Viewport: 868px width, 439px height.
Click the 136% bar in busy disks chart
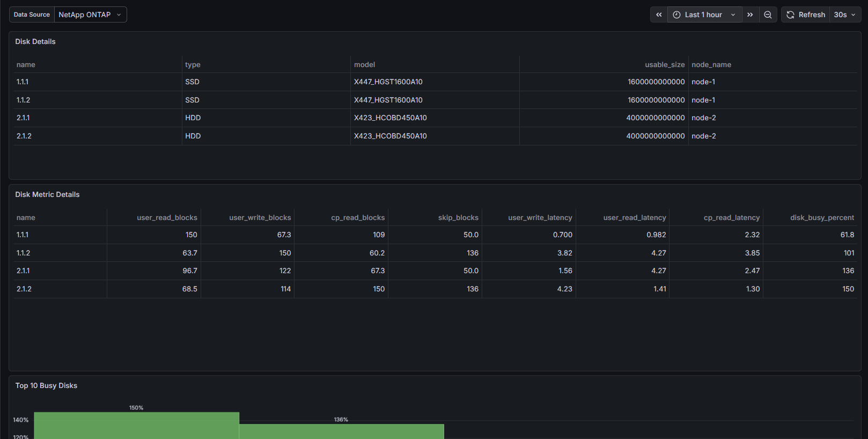point(341,431)
